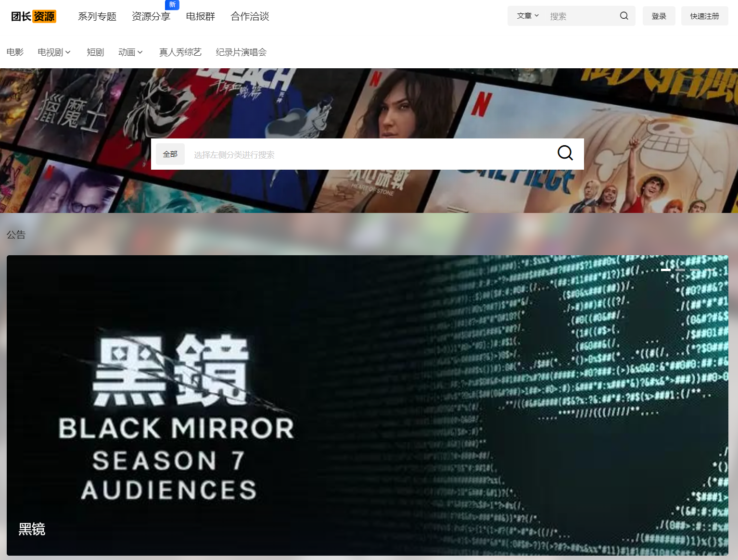Expand the 动画 category dropdown

pos(130,52)
